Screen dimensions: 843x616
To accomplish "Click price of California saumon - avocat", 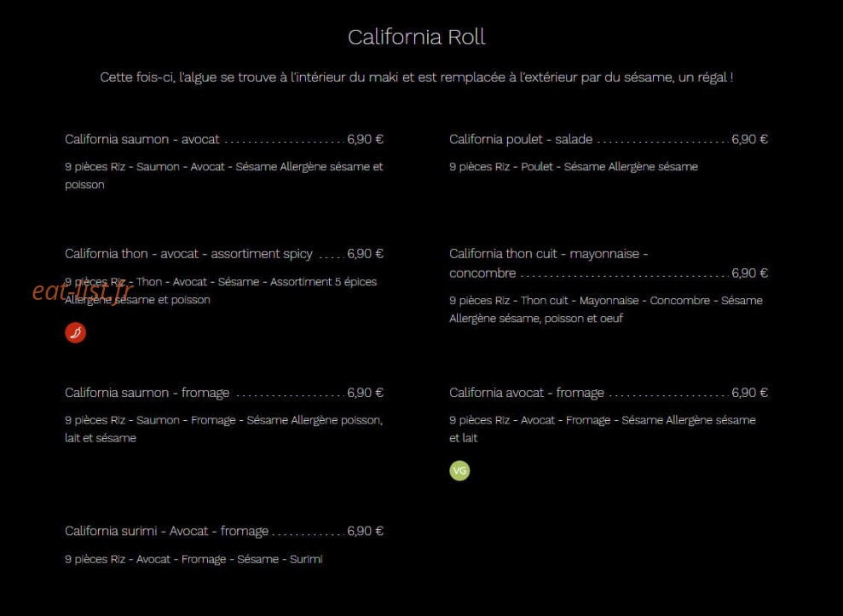I will point(365,139).
